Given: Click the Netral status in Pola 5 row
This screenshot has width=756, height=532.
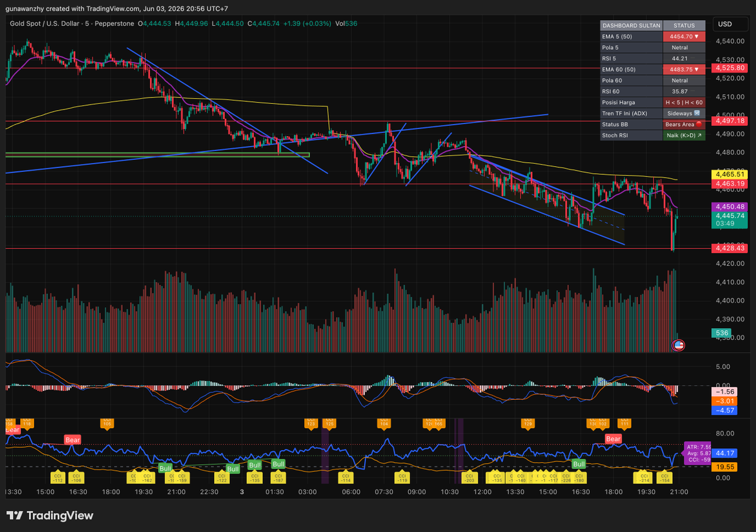Looking at the screenshot, I should pos(679,48).
